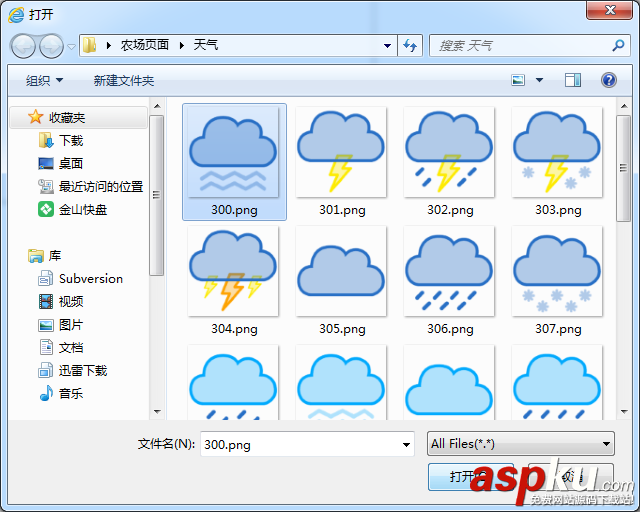Open recent locations dropdown beside nav arrows
This screenshot has width=640, height=512.
click(71, 47)
